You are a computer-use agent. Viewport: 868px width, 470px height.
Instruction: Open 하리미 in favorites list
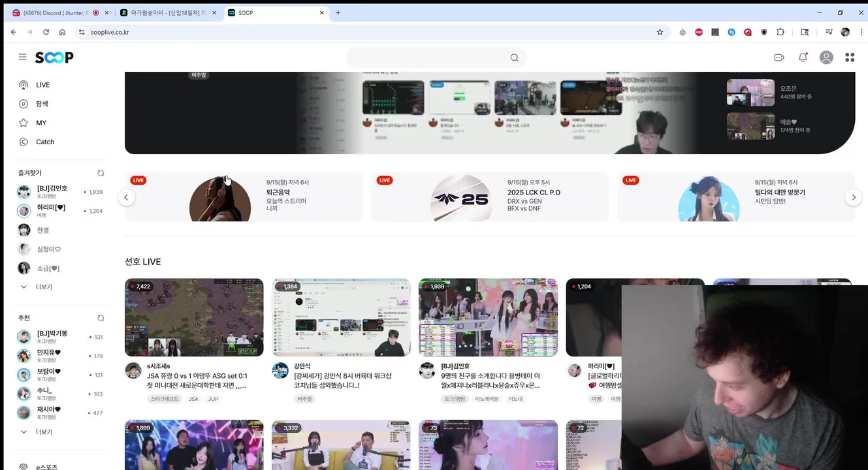(x=60, y=211)
